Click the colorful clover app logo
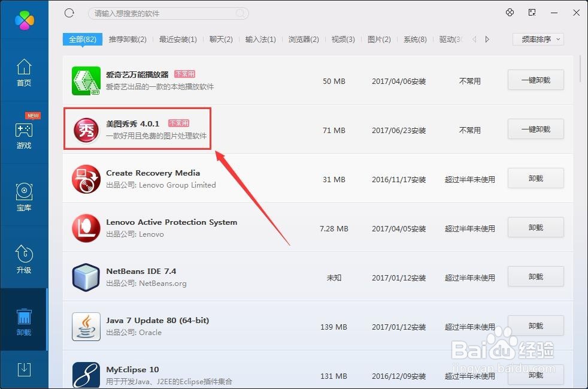Image resolution: width=588 pixels, height=389 pixels. point(25,20)
